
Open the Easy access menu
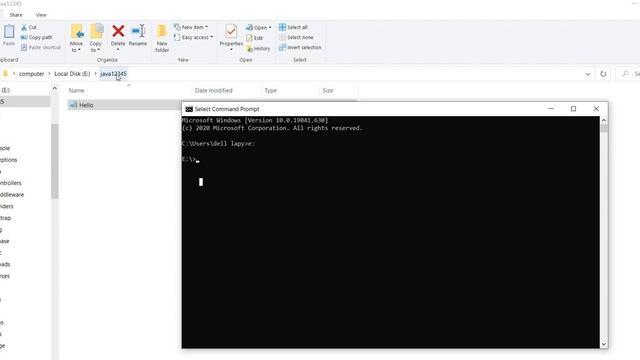pos(193,37)
